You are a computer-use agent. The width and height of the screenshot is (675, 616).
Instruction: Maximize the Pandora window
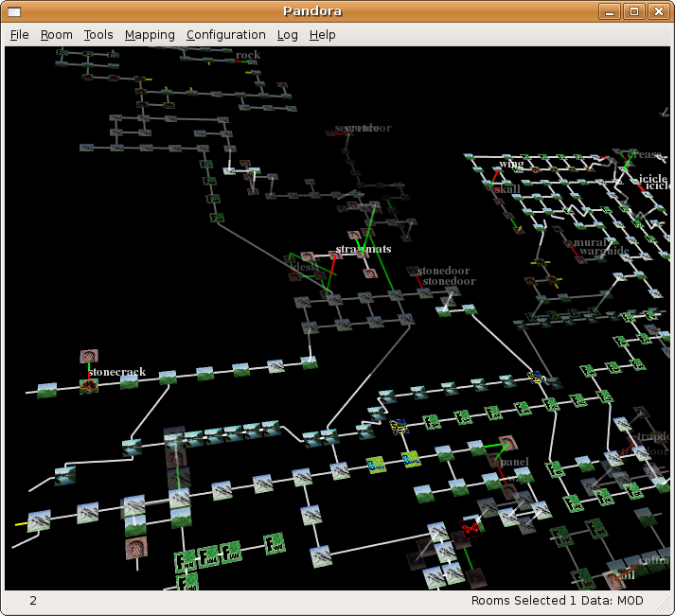click(634, 11)
